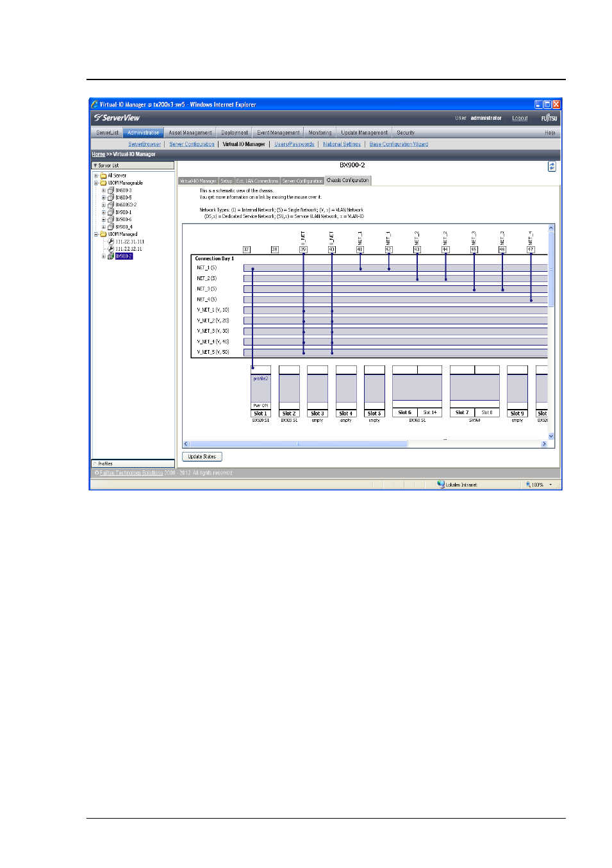
Task: Open the Asset Management menu
Action: 190,133
